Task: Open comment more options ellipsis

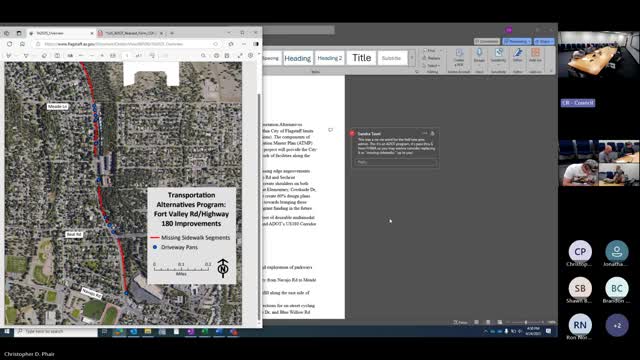Action: (x=424, y=133)
